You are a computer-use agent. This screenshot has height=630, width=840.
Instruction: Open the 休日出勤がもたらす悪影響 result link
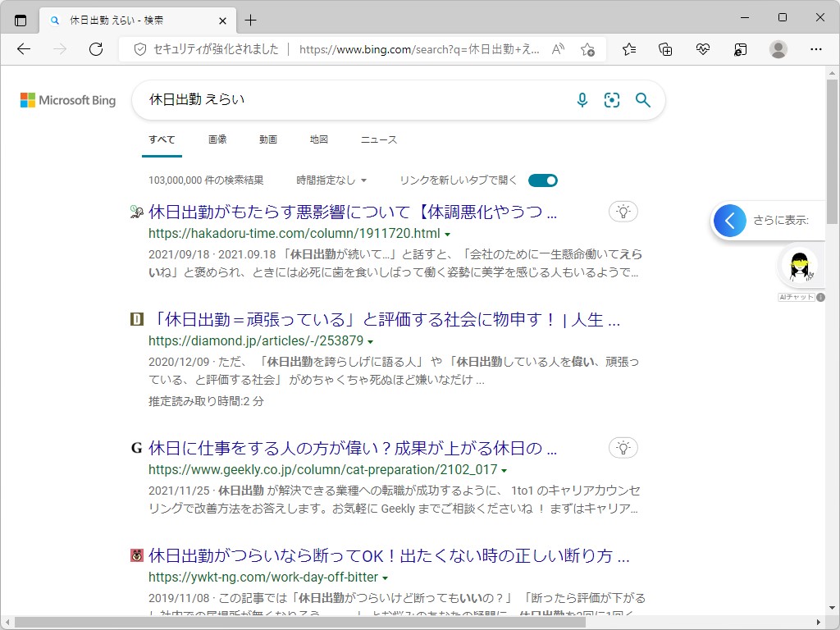[x=353, y=211]
